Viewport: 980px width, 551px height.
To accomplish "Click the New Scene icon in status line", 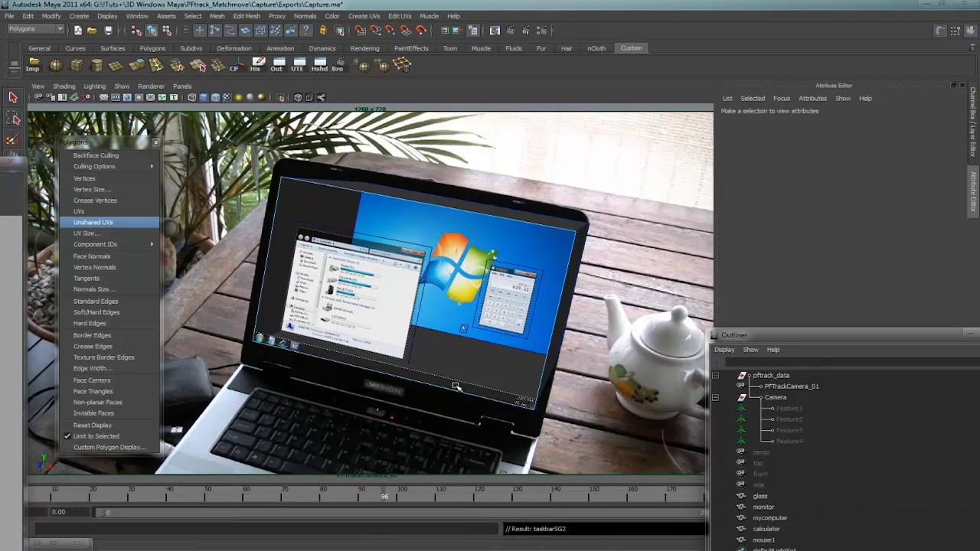I will coord(77,31).
